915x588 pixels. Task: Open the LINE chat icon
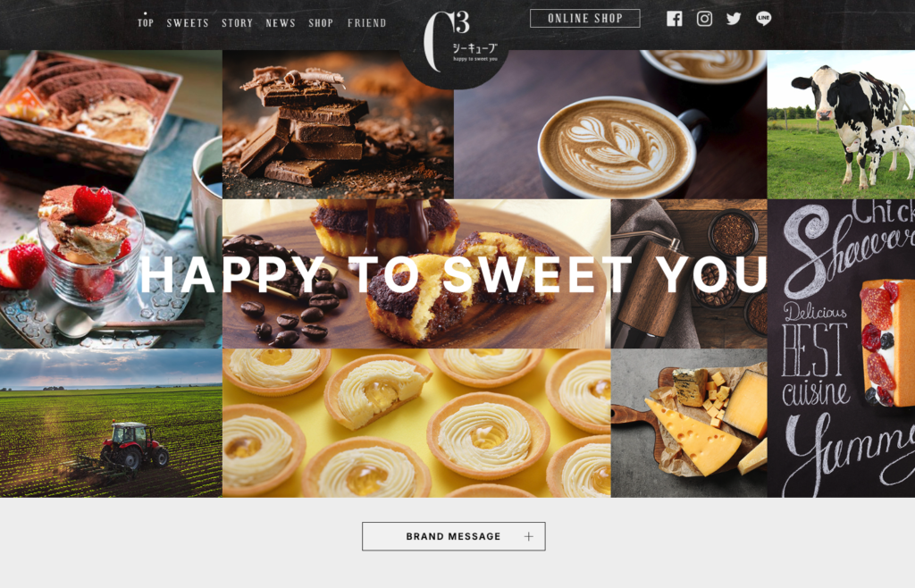click(x=763, y=19)
